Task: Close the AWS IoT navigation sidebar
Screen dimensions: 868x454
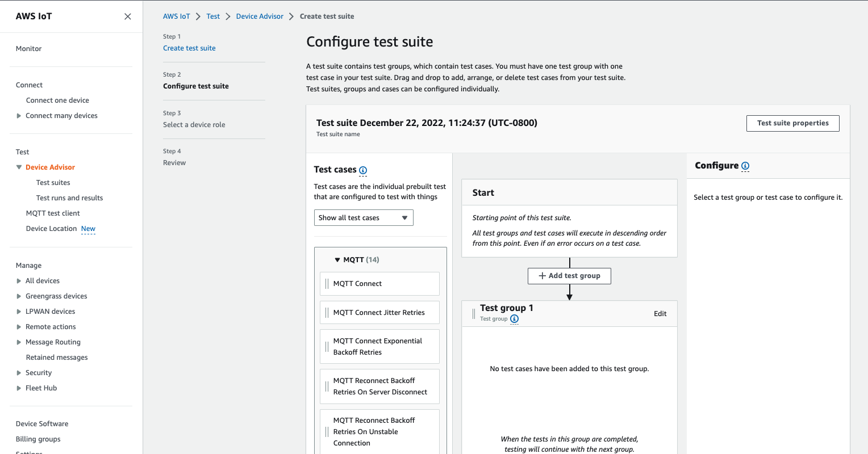Action: tap(127, 16)
